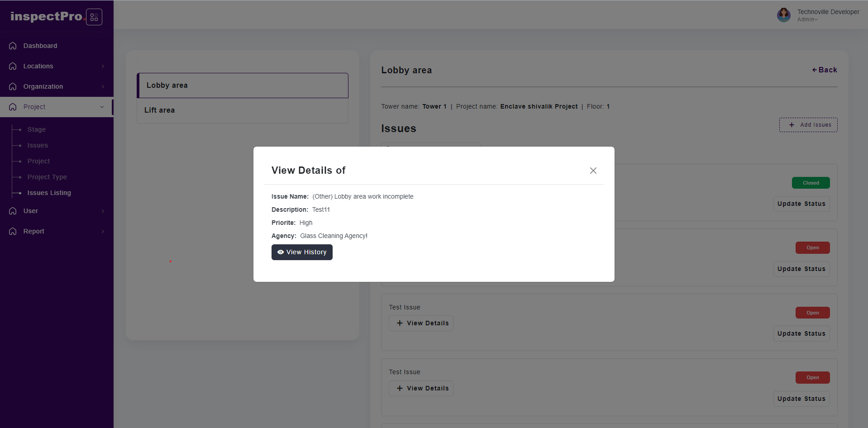Open Issues Listing submenu item
This screenshot has height=428, width=868.
point(49,193)
